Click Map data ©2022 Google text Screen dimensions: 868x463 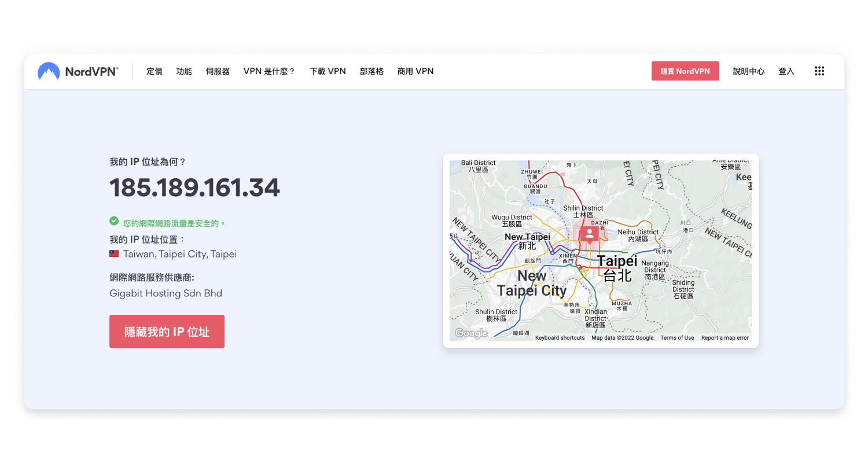(623, 338)
